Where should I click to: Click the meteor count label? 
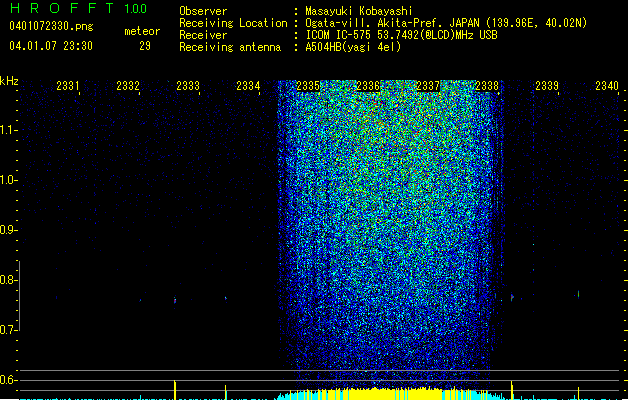(x=142, y=31)
